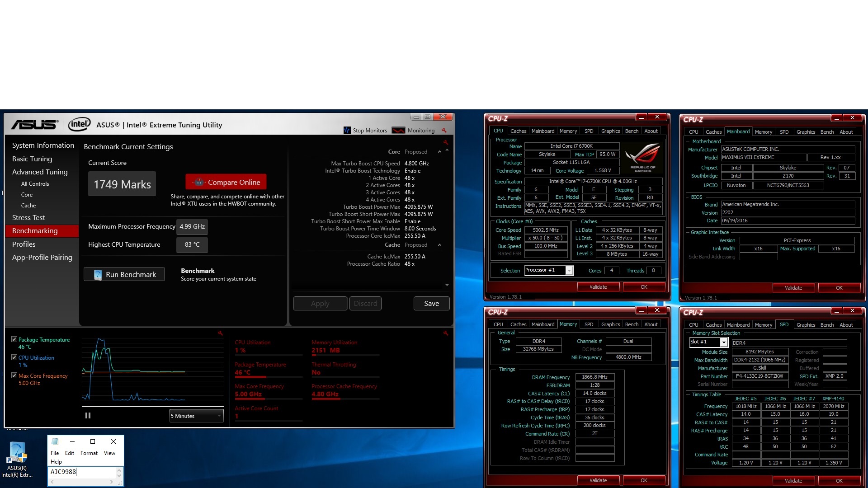
Task: Click Max Turbo Boost CPU Speed 4.800 GHz value
Action: tap(417, 164)
